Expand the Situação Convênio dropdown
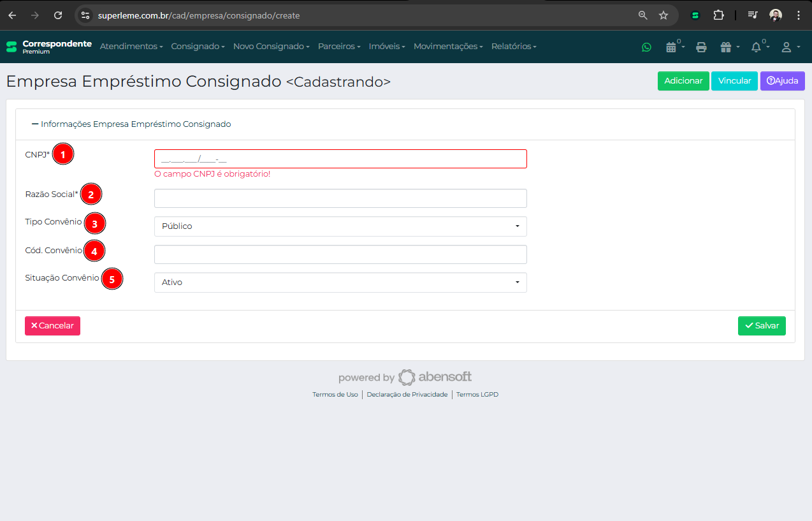 coord(340,283)
